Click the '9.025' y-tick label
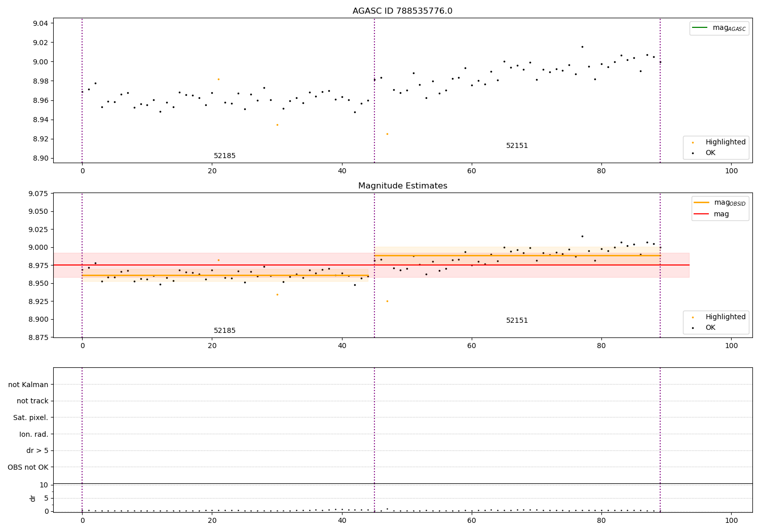This screenshot has width=760, height=532. click(x=38, y=230)
